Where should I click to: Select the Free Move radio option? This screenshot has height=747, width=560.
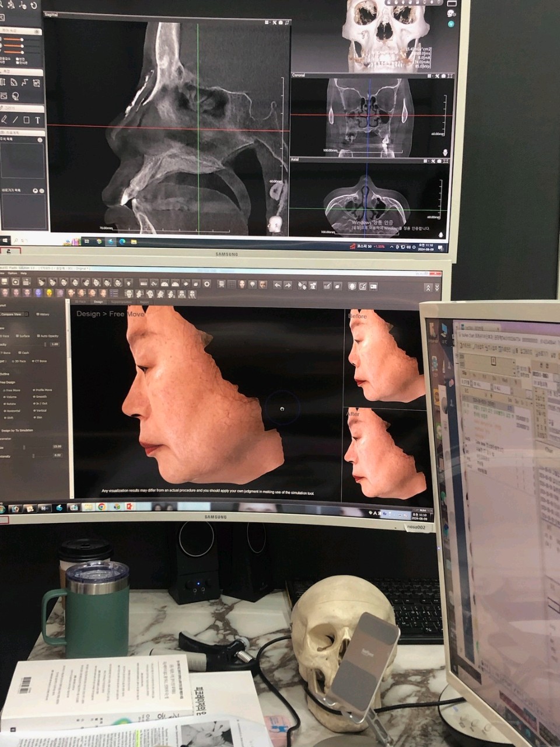11,390
